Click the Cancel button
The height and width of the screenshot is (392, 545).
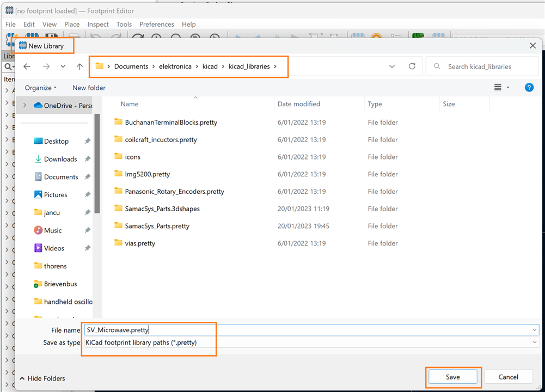(508, 377)
